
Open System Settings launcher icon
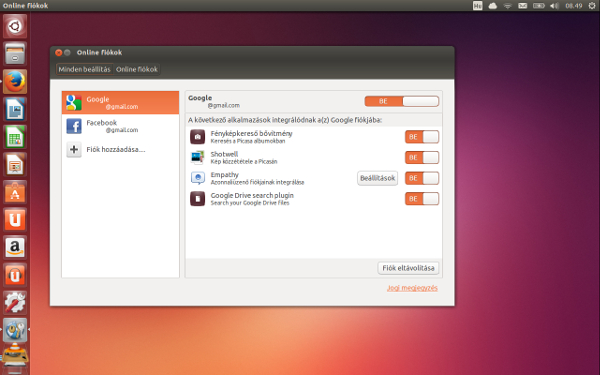tap(15, 302)
